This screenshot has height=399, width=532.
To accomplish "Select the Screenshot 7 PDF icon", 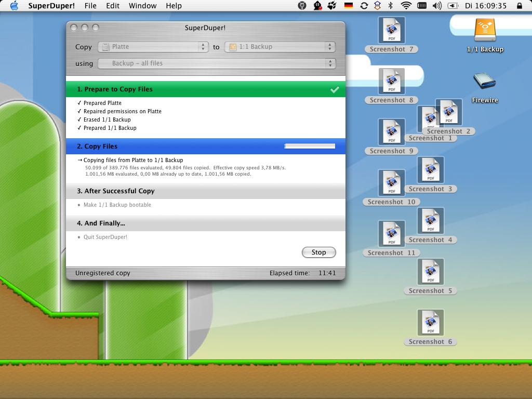I will (x=392, y=30).
